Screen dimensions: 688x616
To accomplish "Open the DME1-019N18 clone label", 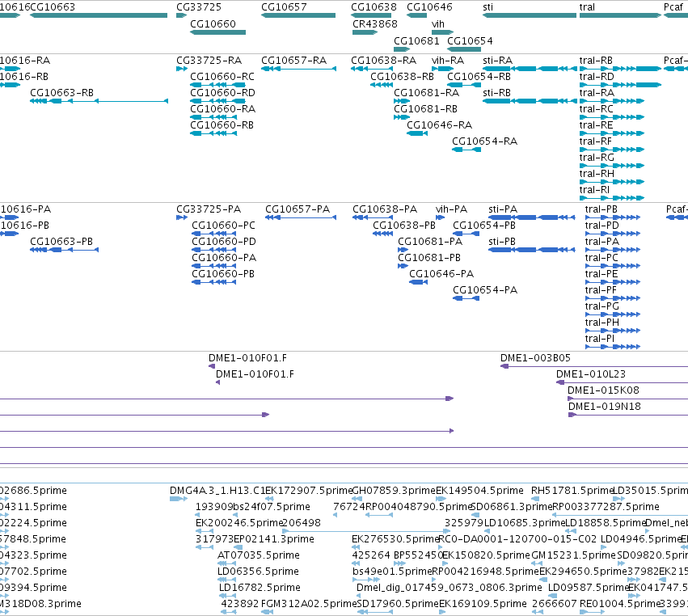I will [x=605, y=407].
